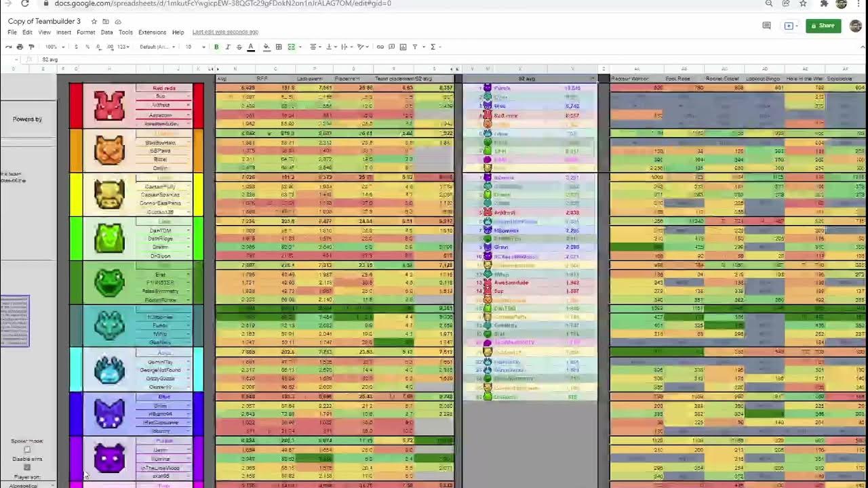The image size is (868, 488).
Task: Click the browser reload button
Action: point(24,3)
